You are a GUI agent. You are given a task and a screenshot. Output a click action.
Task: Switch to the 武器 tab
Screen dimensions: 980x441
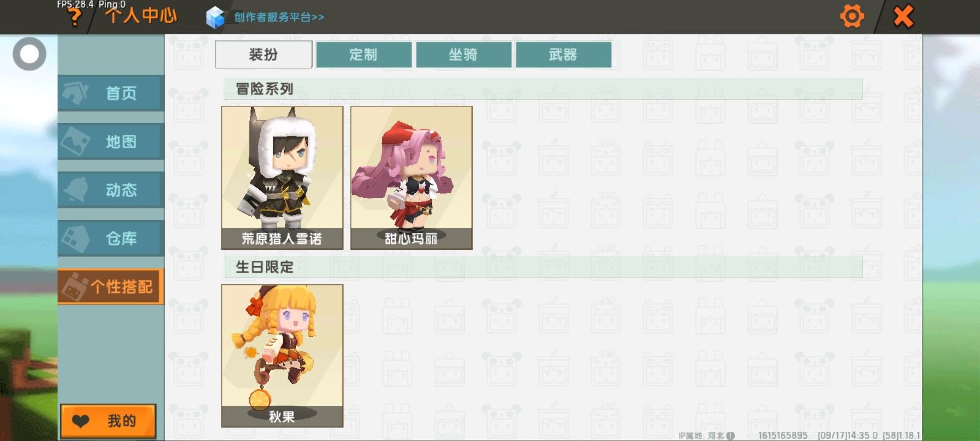[563, 55]
